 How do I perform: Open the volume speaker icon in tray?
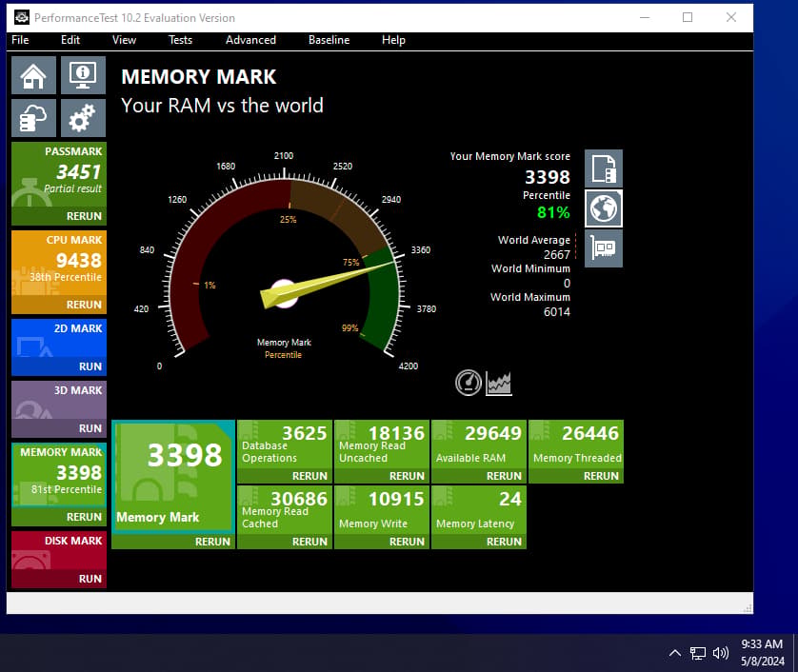coord(721,653)
